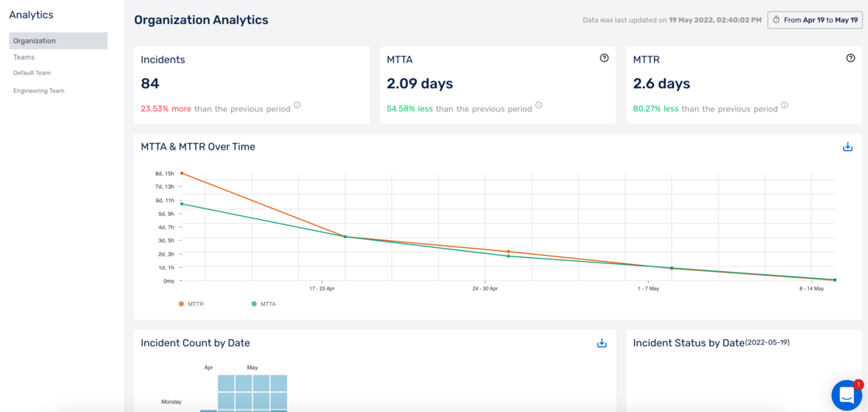Open the date range picker Apr 19 to May 19
The image size is (868, 412).
pos(815,19)
